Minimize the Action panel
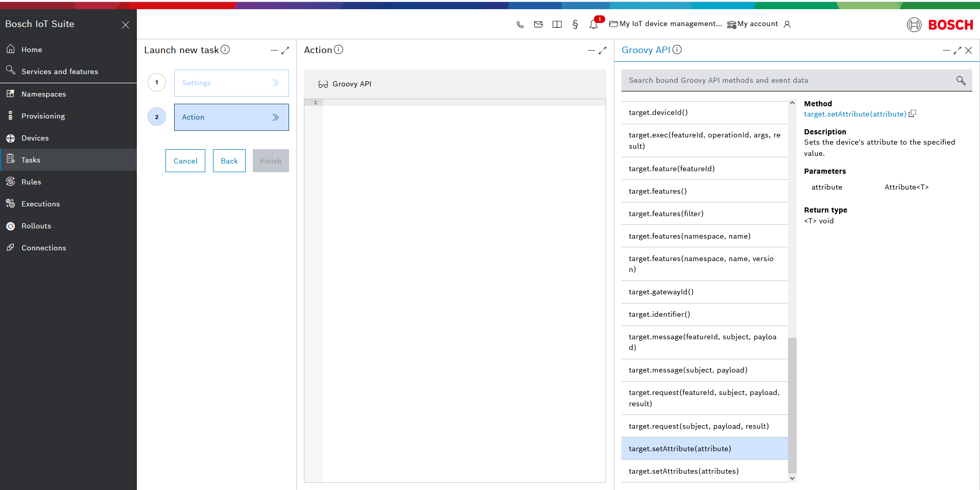The height and width of the screenshot is (490, 980). pos(591,50)
